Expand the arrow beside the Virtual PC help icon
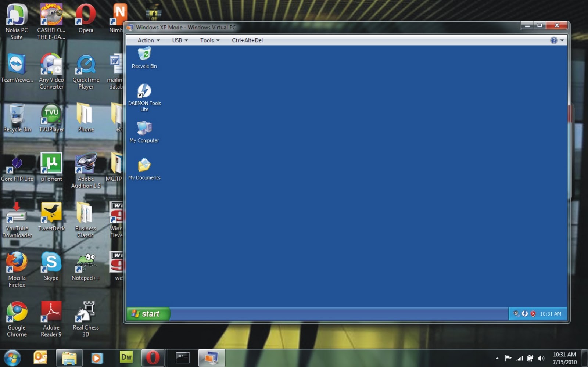This screenshot has height=367, width=588. pos(562,40)
